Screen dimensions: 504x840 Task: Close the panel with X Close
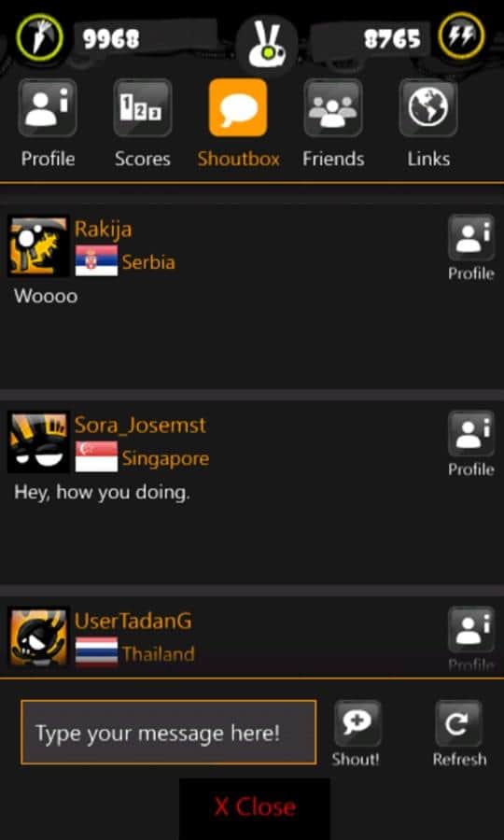pyautogui.click(x=255, y=806)
